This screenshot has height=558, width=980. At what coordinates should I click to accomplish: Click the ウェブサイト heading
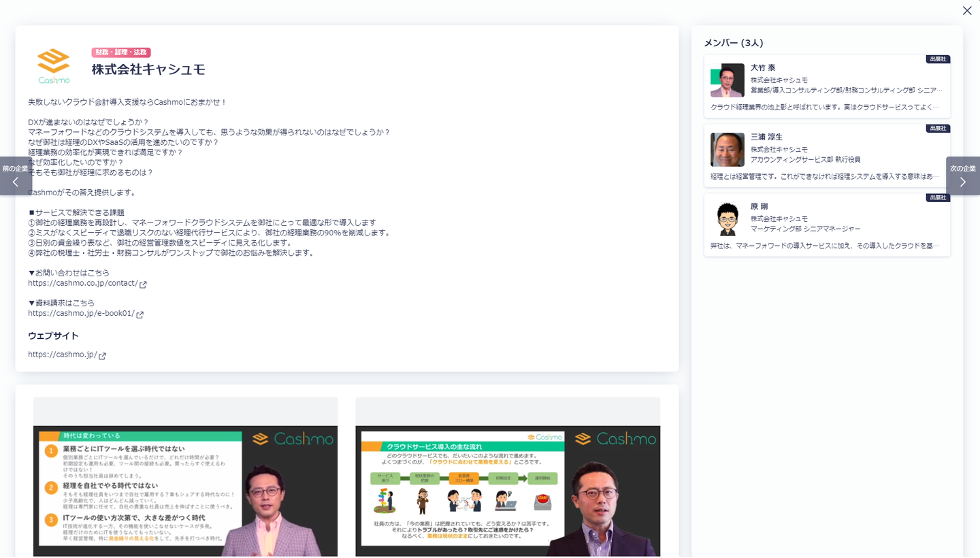53,336
